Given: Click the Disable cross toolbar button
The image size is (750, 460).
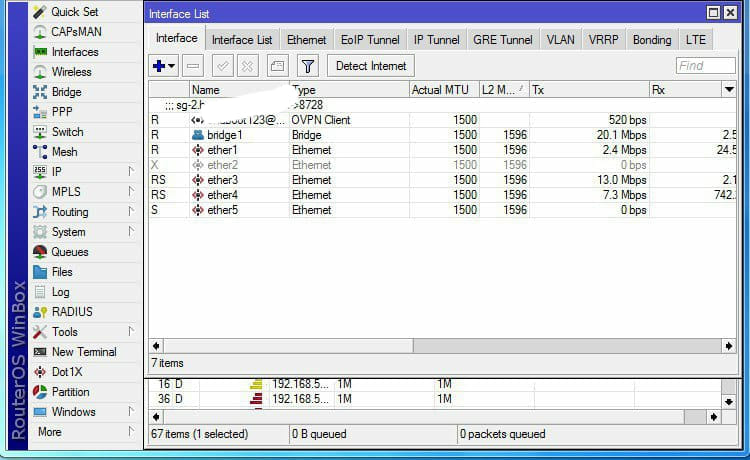Looking at the screenshot, I should pyautogui.click(x=247, y=66).
